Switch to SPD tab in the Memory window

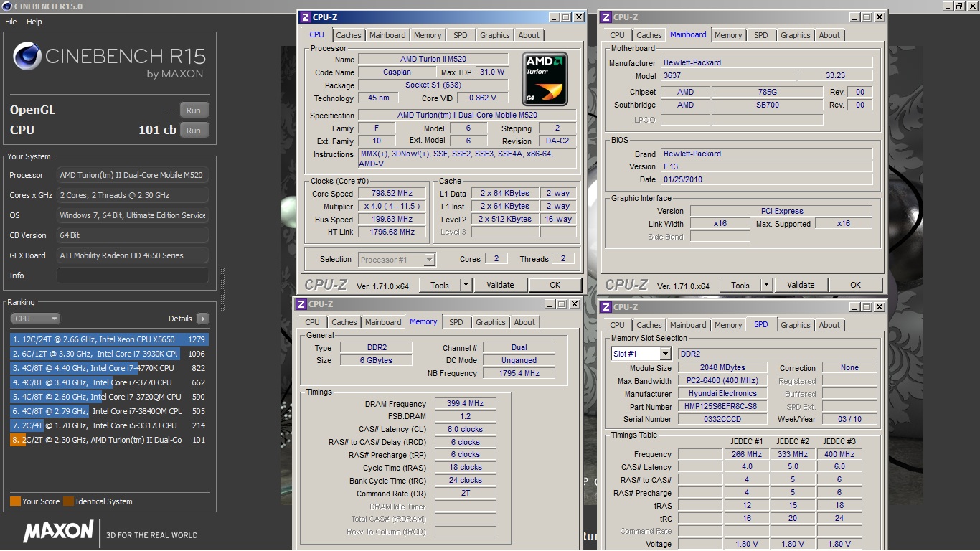coord(456,322)
